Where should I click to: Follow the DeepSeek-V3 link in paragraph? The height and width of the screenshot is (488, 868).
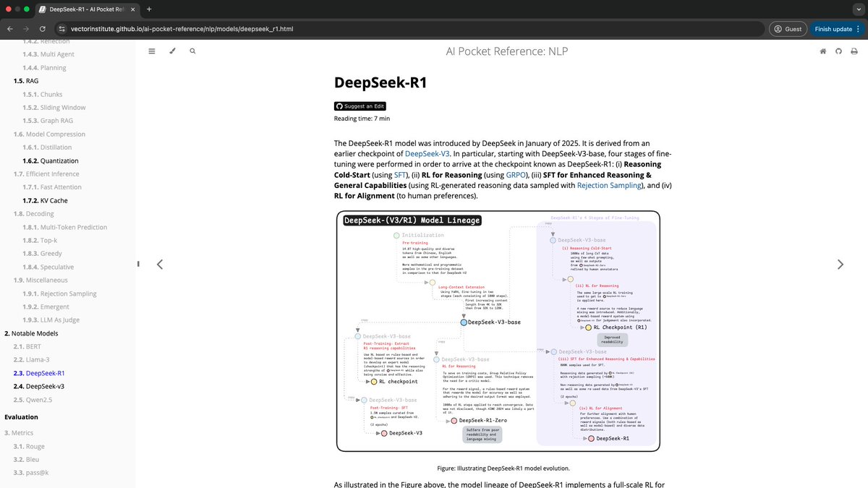pos(427,154)
